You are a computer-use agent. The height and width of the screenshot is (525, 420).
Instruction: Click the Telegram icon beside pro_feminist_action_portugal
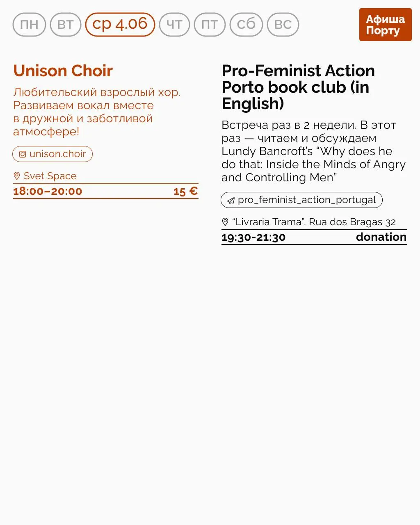point(231,200)
